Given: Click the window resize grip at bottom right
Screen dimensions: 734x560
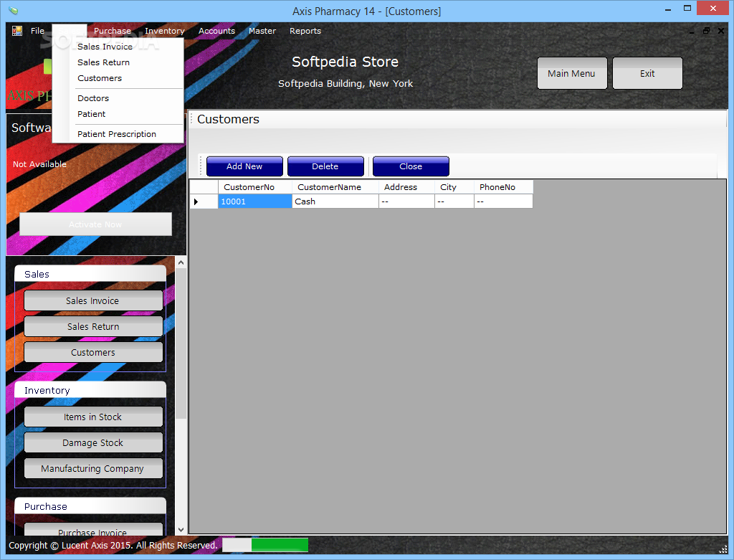Looking at the screenshot, I should [x=723, y=549].
